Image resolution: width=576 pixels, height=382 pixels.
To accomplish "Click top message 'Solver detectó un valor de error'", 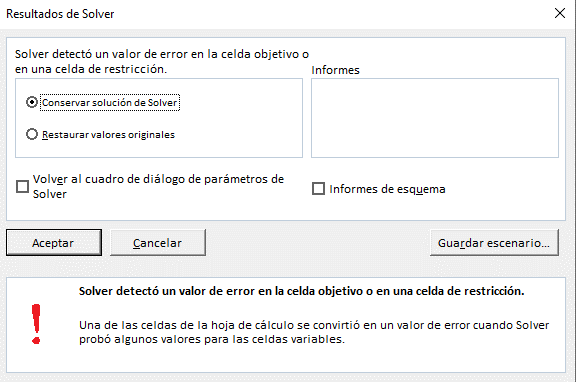I will [x=162, y=61].
